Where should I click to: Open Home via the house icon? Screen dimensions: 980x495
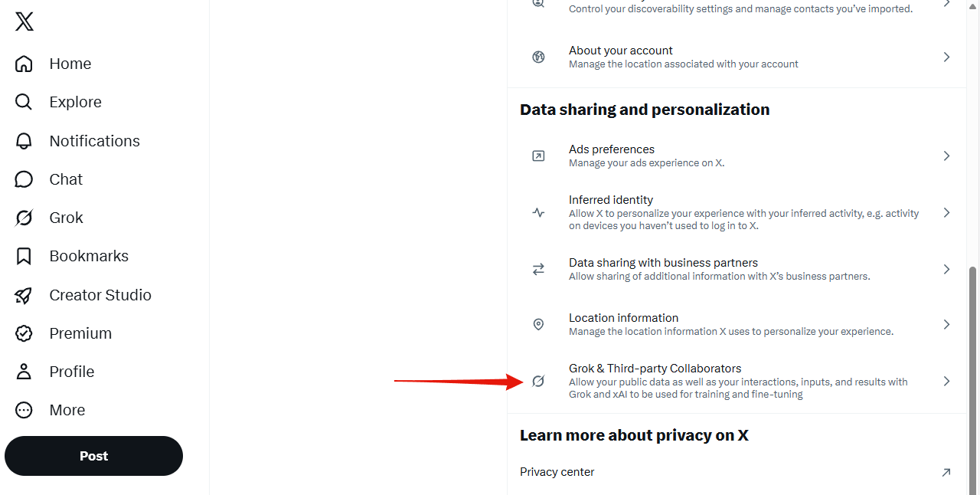(x=24, y=64)
